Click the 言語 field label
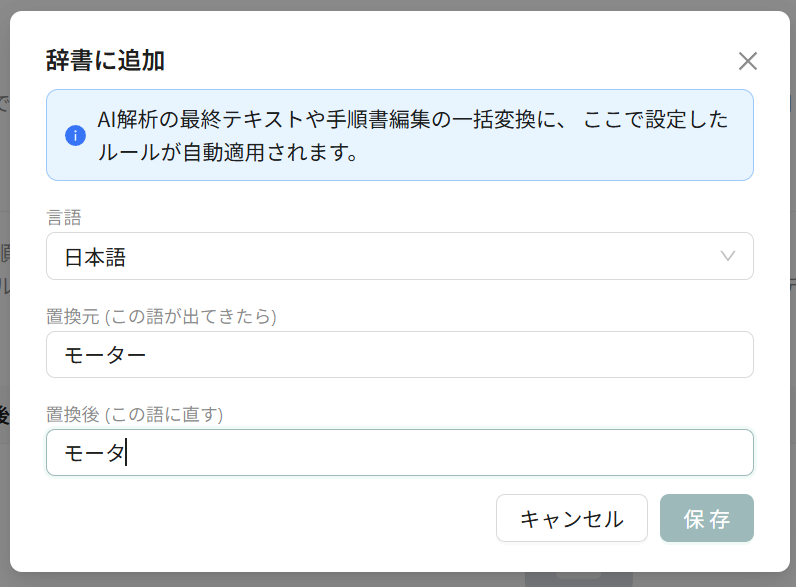This screenshot has height=587, width=796. click(64, 218)
